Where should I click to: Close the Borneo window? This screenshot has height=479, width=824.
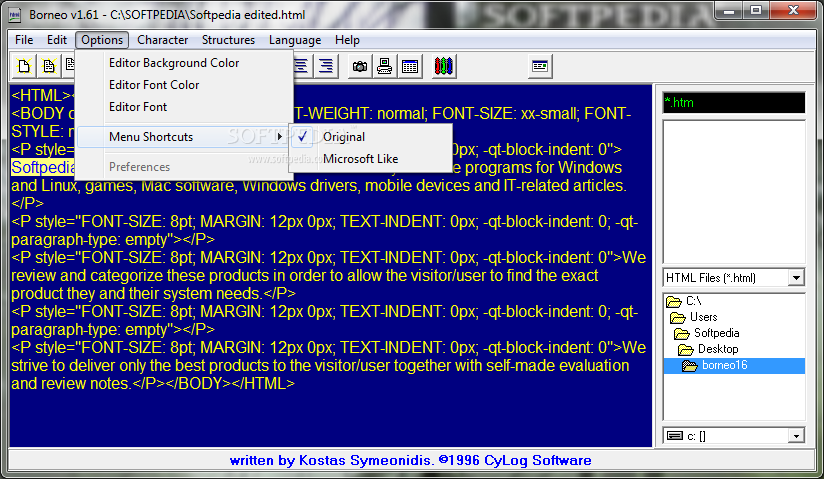click(x=794, y=11)
